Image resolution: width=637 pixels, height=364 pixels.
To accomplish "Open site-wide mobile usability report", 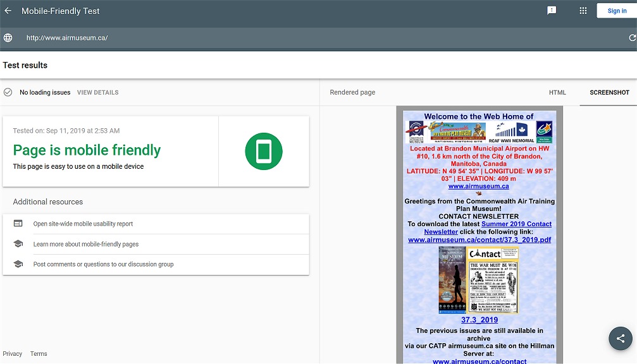I will click(83, 224).
